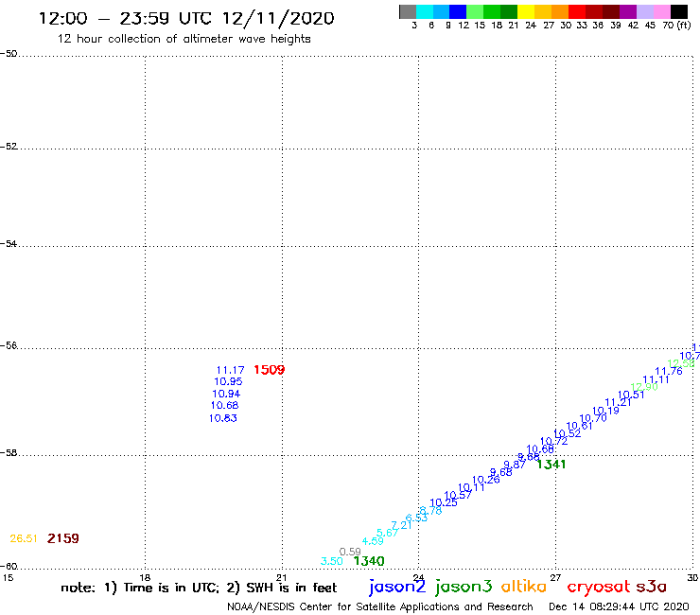The image size is (700, 615).
Task: Click the cyan wave height value 4.59
Action: [x=373, y=541]
